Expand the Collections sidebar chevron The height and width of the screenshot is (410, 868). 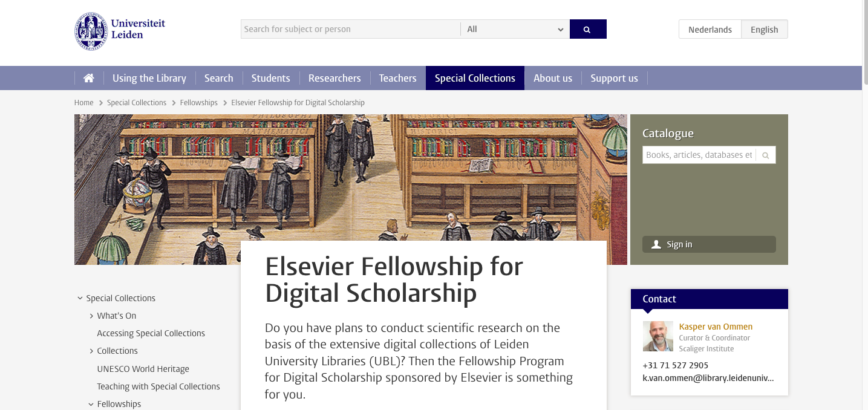coord(91,351)
